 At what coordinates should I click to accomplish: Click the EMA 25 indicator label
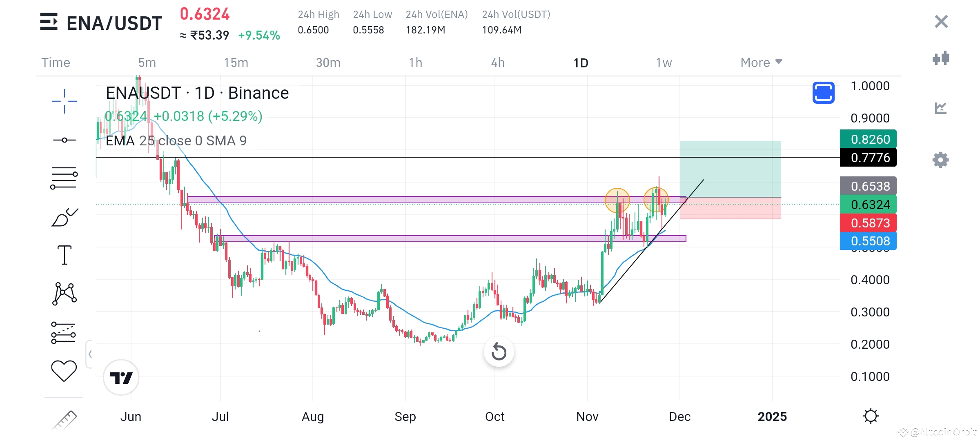click(x=131, y=140)
